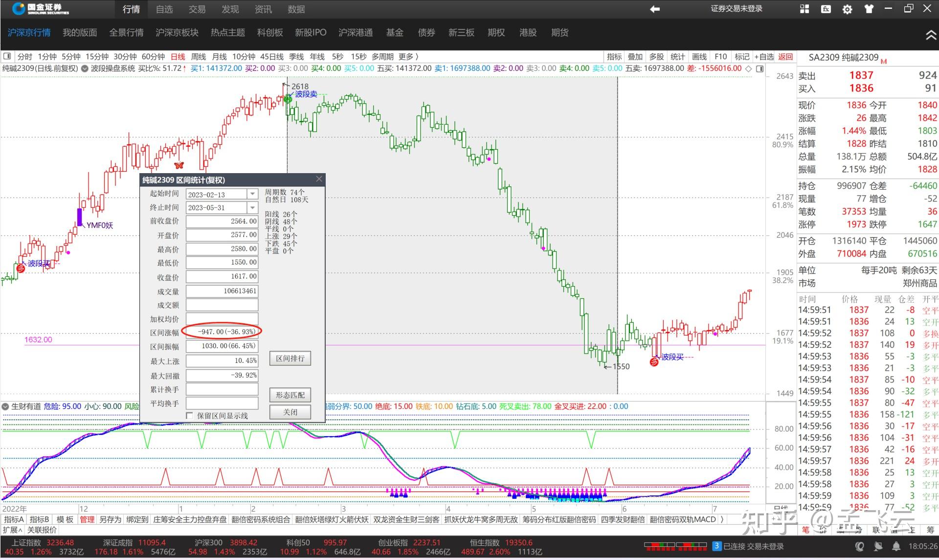Select 指标B tab
Viewport: 939px width, 560px height.
click(x=39, y=519)
